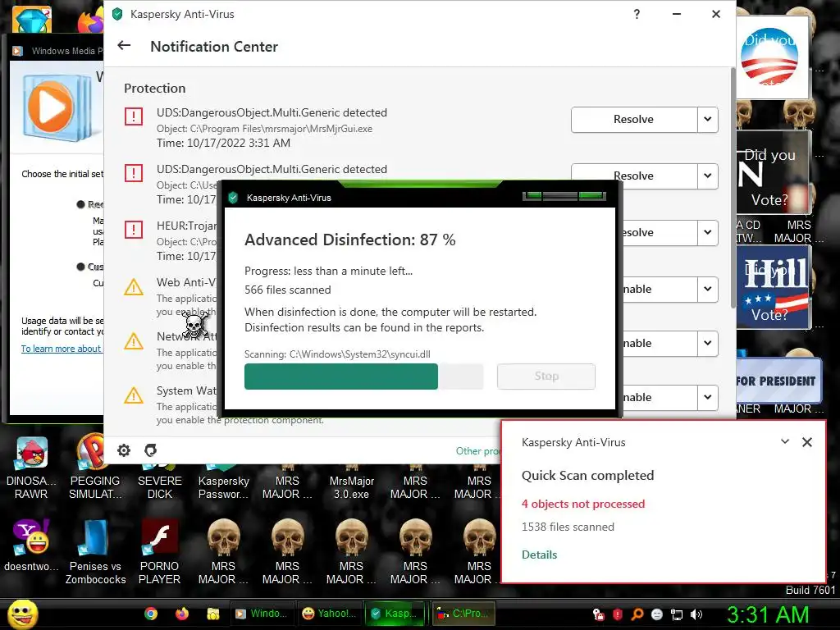
Task: Open the 'To learn more about' link
Action: [x=61, y=349]
